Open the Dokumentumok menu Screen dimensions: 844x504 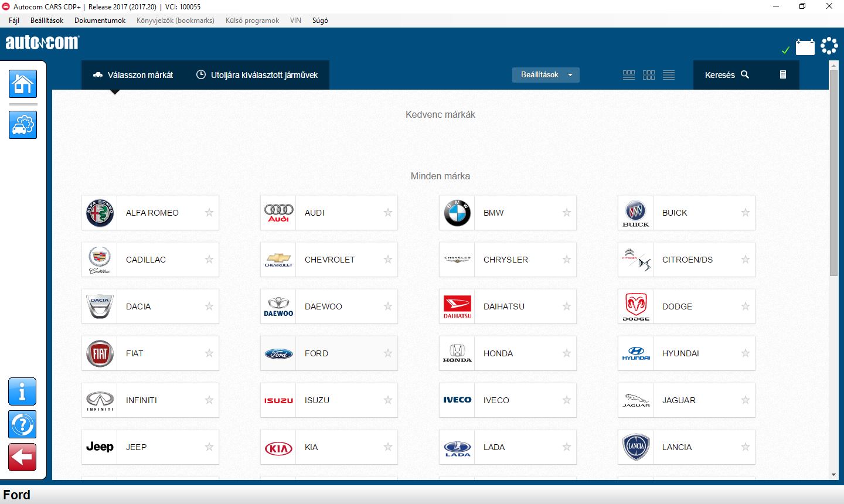[100, 21]
